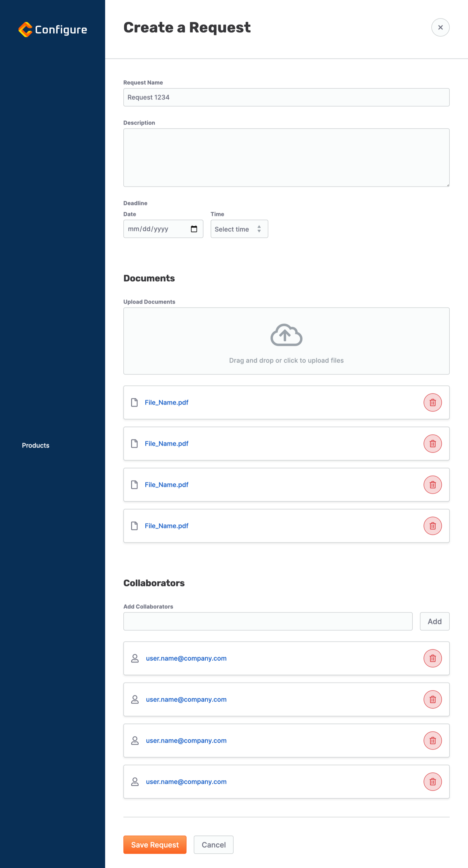Image resolution: width=468 pixels, height=868 pixels.
Task: Delete the first File_Name.pdf using trash icon
Action: (432, 402)
